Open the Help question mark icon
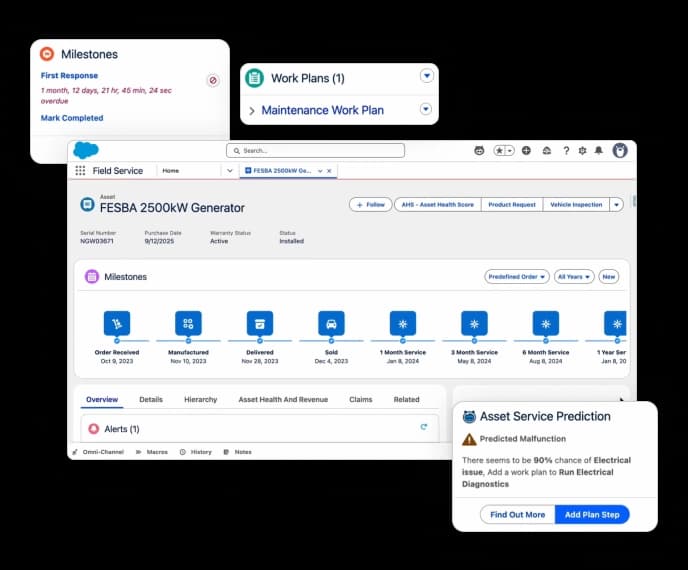The width and height of the screenshot is (688, 570). [566, 151]
